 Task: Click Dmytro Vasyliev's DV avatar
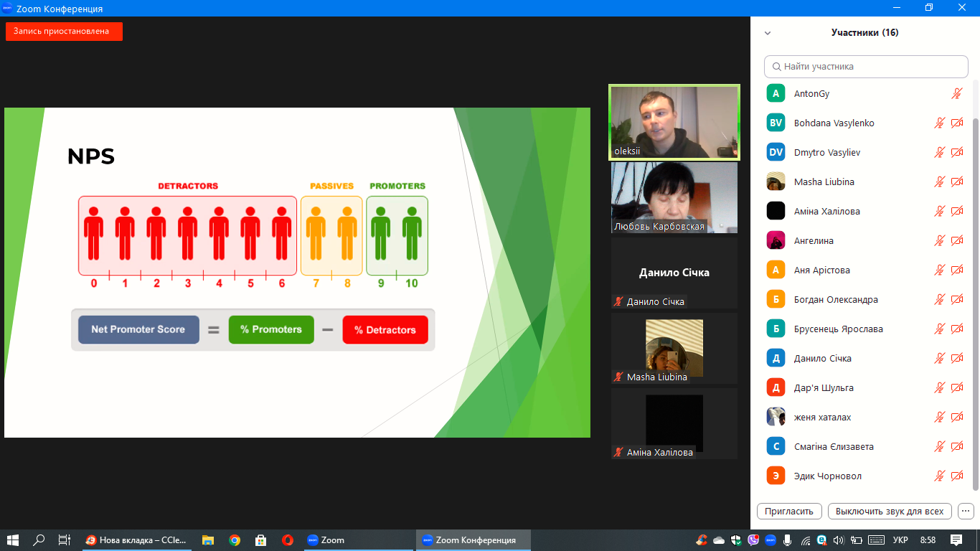click(x=776, y=152)
